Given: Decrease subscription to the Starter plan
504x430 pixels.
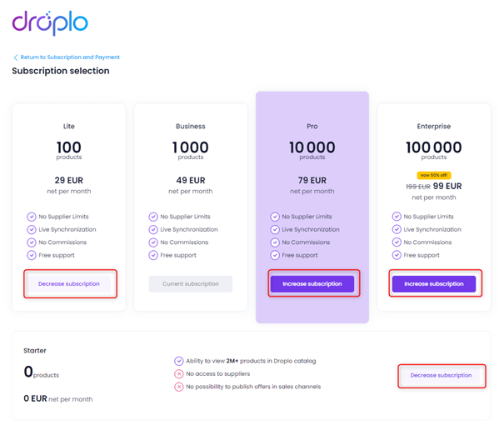Looking at the screenshot, I should click(441, 375).
